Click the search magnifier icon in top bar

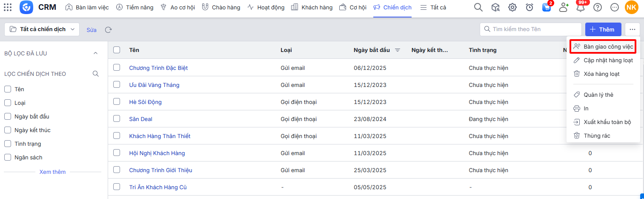478,7
